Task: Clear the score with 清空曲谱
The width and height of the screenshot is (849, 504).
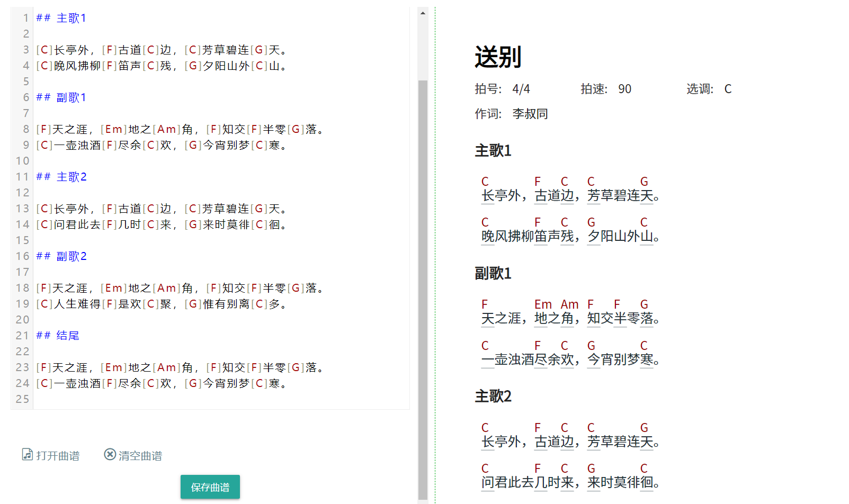Action: tap(140, 455)
